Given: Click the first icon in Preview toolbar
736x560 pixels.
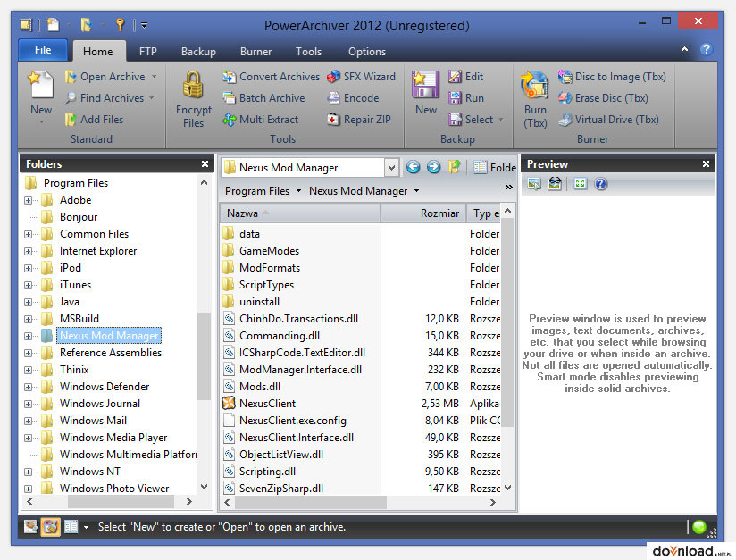Looking at the screenshot, I should click(x=534, y=183).
